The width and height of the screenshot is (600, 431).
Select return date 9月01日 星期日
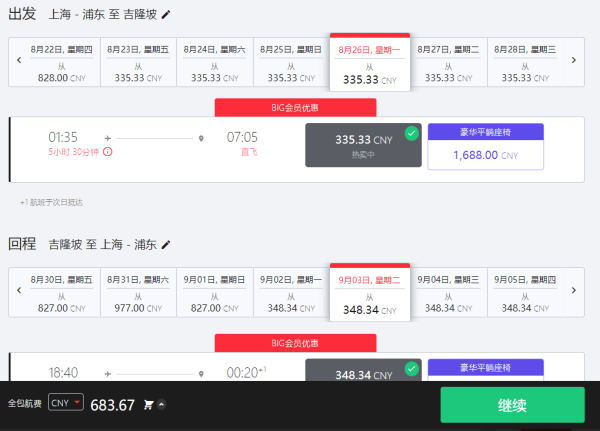pos(215,292)
